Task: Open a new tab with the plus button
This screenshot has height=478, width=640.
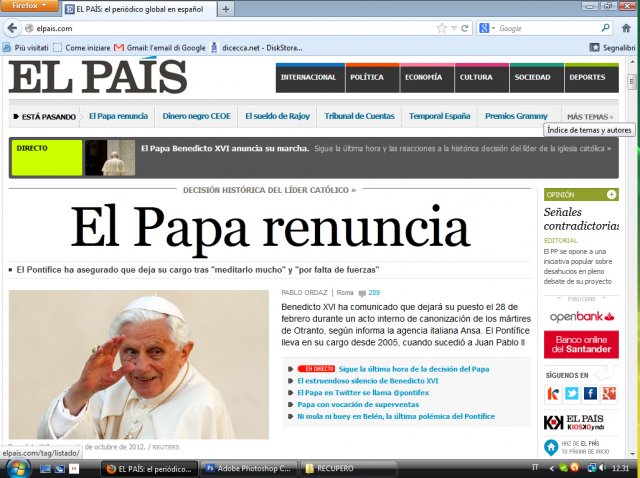Action: point(226,9)
